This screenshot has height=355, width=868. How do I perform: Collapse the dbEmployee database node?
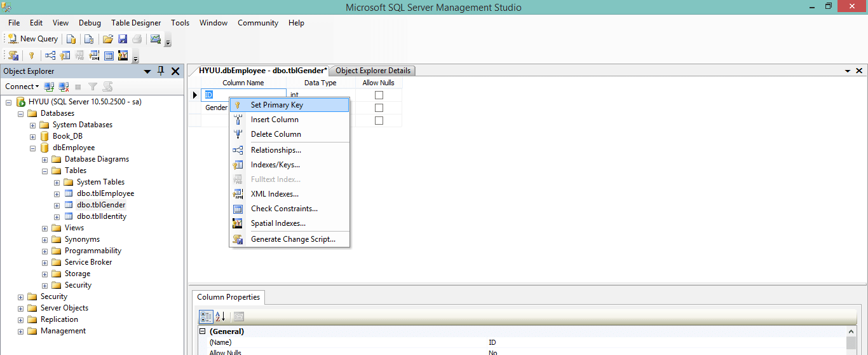click(33, 148)
